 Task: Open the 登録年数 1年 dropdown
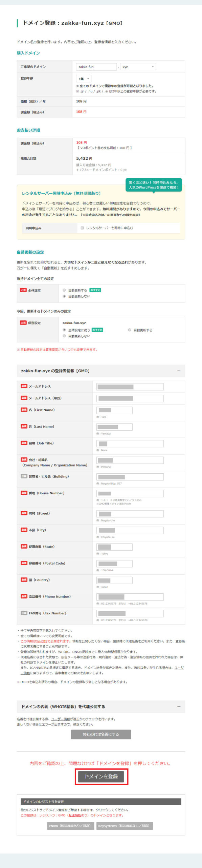84,79
